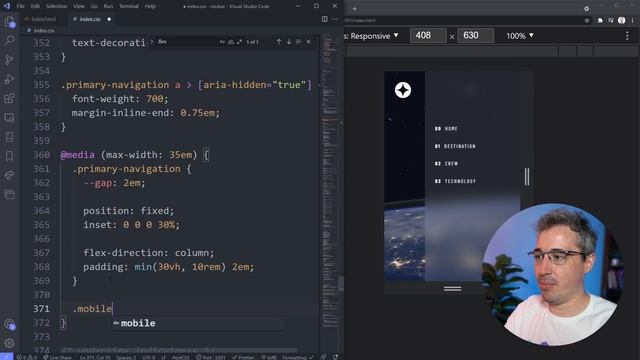Viewport: 640px width, 360px height.
Task: Click the star logo in the page preview
Action: [x=403, y=90]
